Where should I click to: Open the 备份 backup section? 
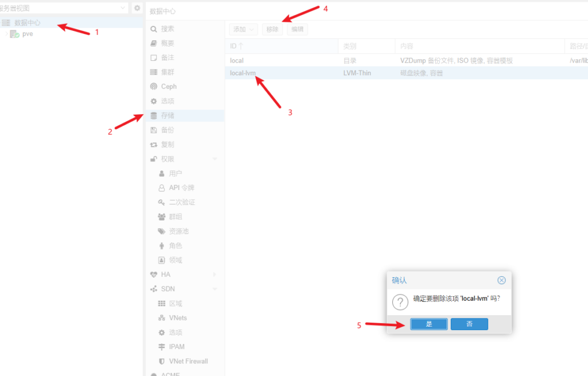point(167,130)
